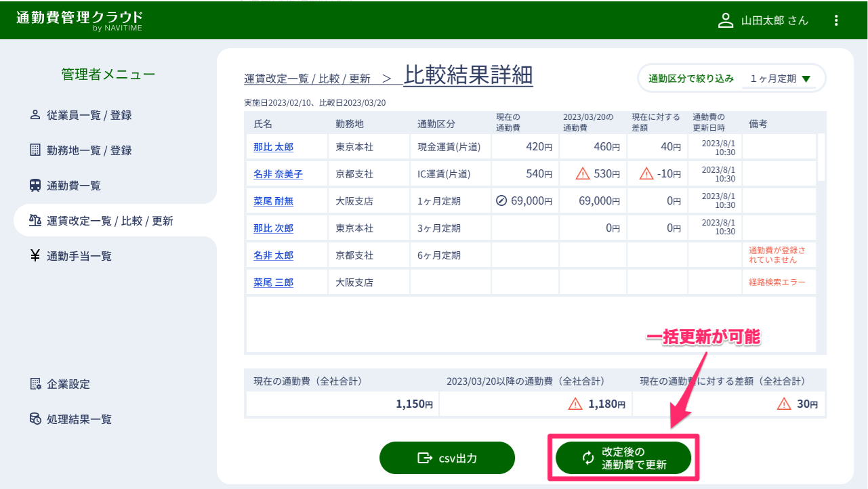Open the three-dot menu in the header
Image resolution: width=868 pixels, height=489 pixels.
click(x=836, y=20)
